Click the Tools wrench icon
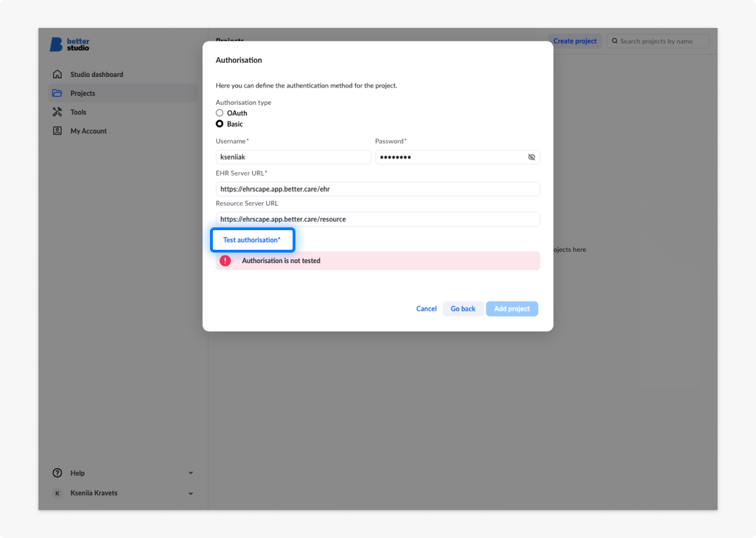This screenshot has width=756, height=538. (57, 112)
